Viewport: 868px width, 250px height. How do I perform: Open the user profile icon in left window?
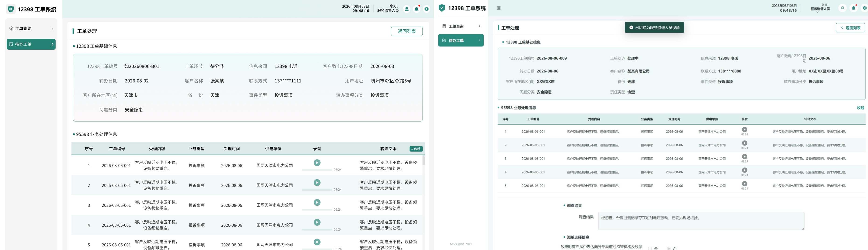tap(407, 9)
